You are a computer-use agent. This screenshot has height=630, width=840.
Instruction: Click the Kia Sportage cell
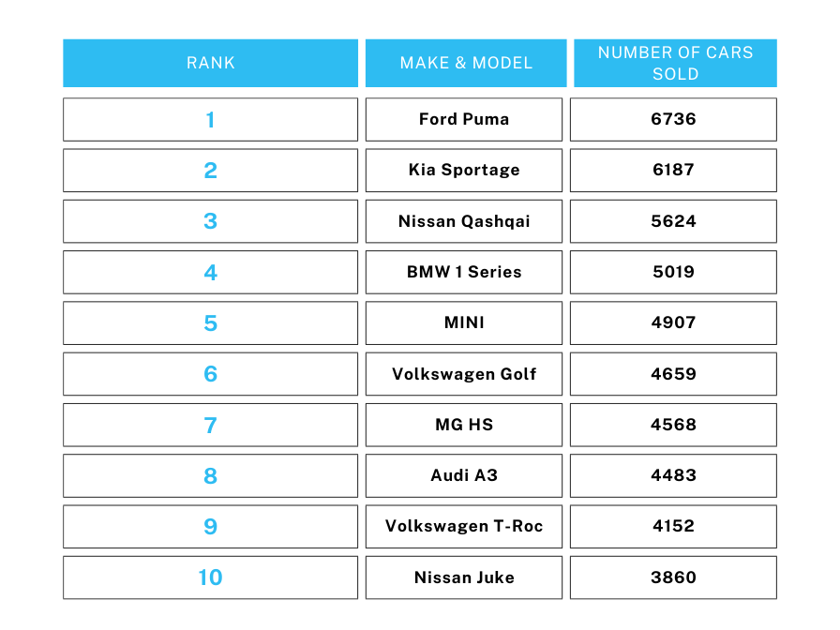(464, 171)
